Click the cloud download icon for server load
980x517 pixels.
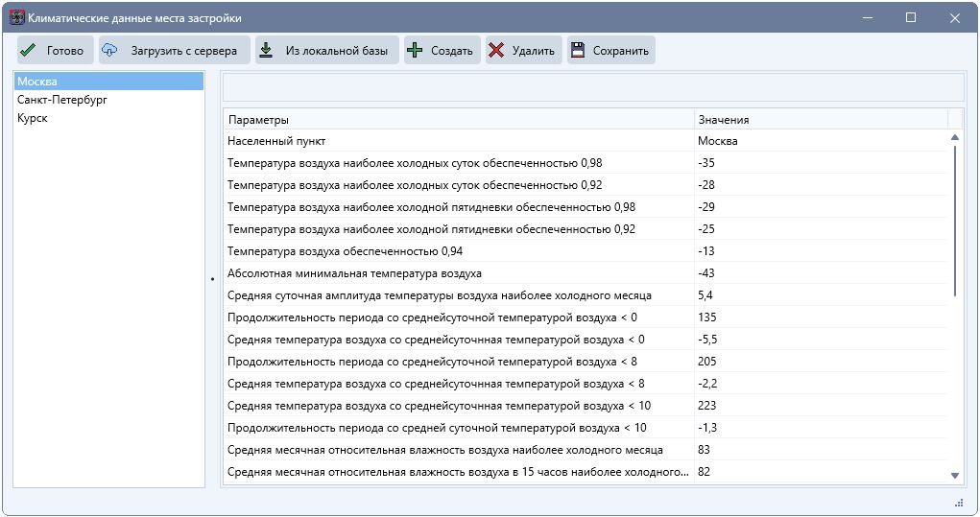(x=110, y=51)
